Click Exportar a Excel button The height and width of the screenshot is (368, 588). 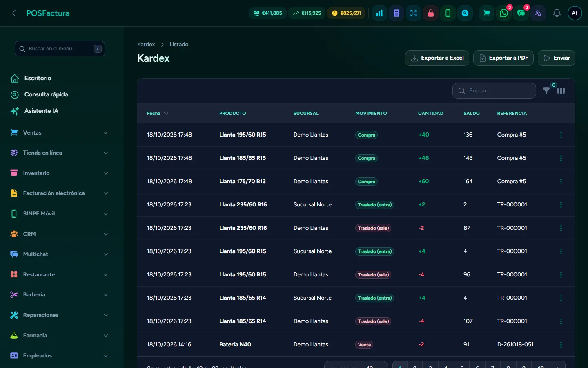(x=437, y=58)
